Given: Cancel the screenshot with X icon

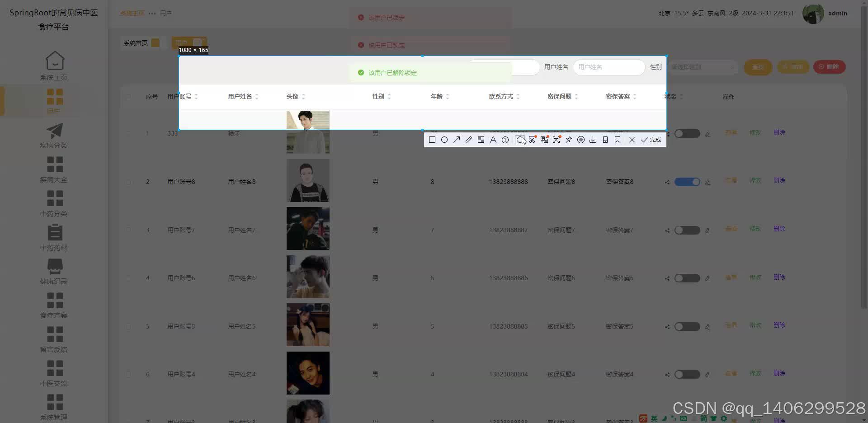Looking at the screenshot, I should [632, 140].
